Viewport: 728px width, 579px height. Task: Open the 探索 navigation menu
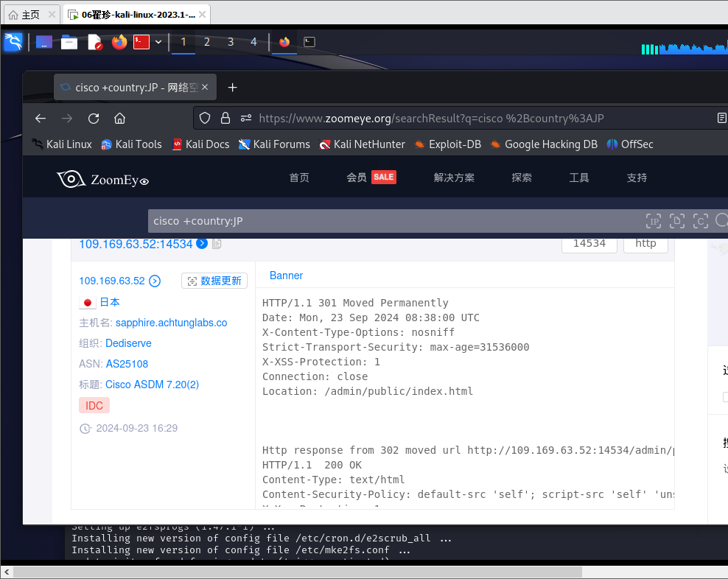522,178
